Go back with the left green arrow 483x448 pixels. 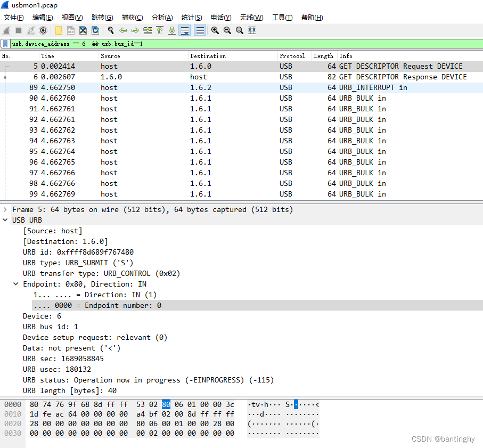[x=123, y=30]
